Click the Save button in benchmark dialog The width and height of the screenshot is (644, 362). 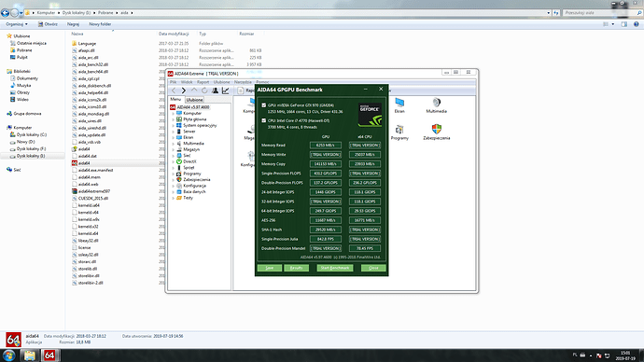(x=270, y=268)
